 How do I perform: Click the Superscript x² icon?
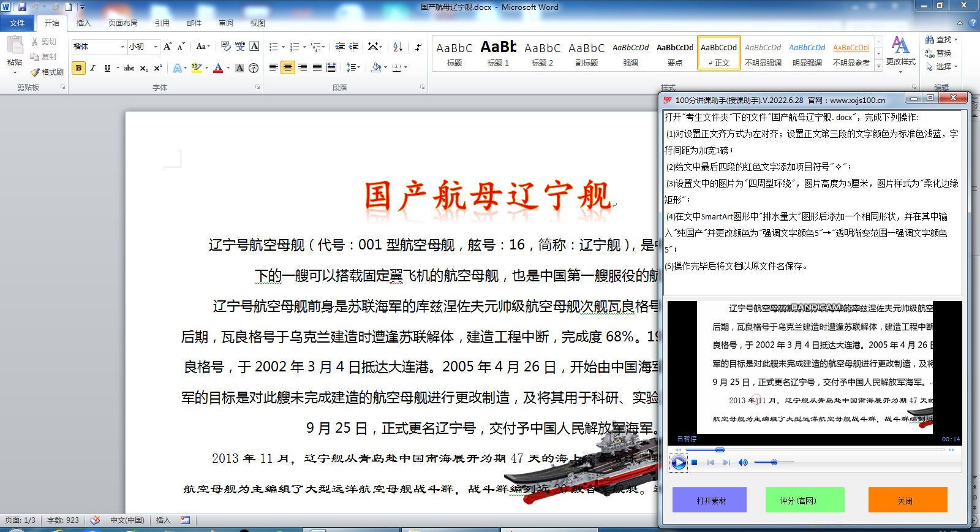(157, 68)
